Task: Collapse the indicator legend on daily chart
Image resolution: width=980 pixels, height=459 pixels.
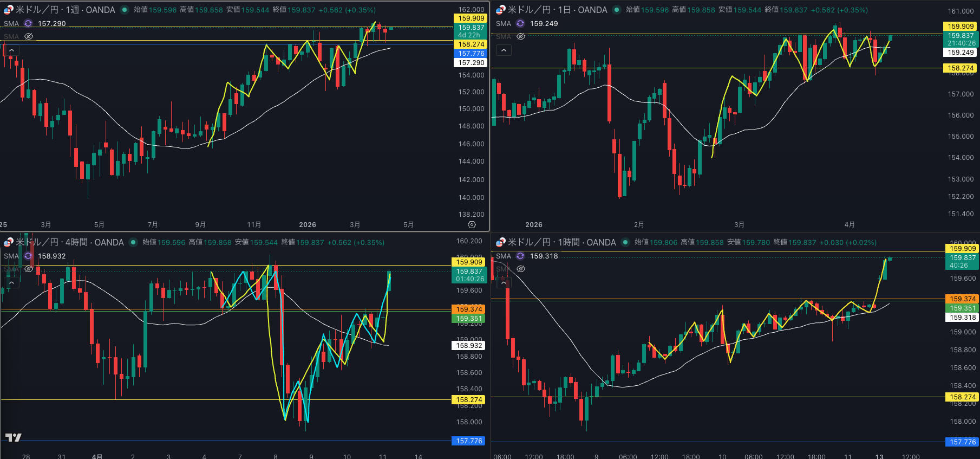Action: point(504,50)
